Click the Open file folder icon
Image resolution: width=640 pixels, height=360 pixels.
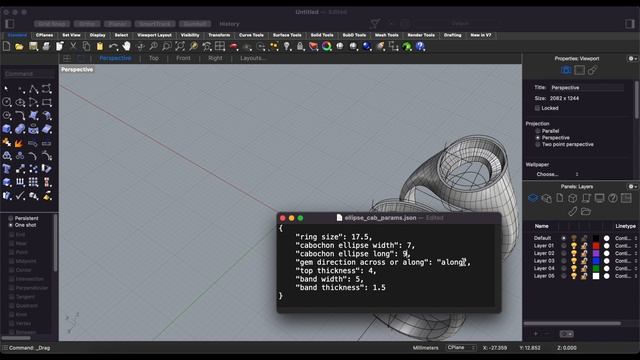point(19,47)
